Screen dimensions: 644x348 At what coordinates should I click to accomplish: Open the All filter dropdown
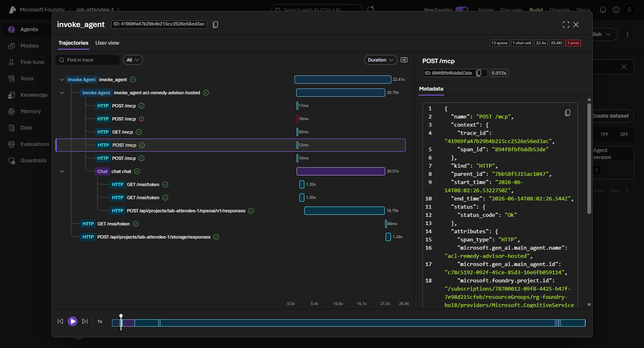(133, 60)
